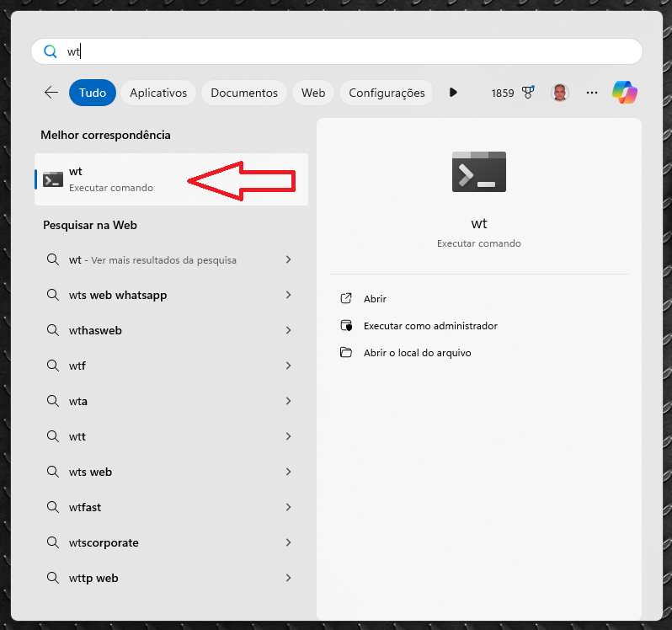Expand chevron for 'wts web whatsapp'
The image size is (672, 630).
pos(289,295)
